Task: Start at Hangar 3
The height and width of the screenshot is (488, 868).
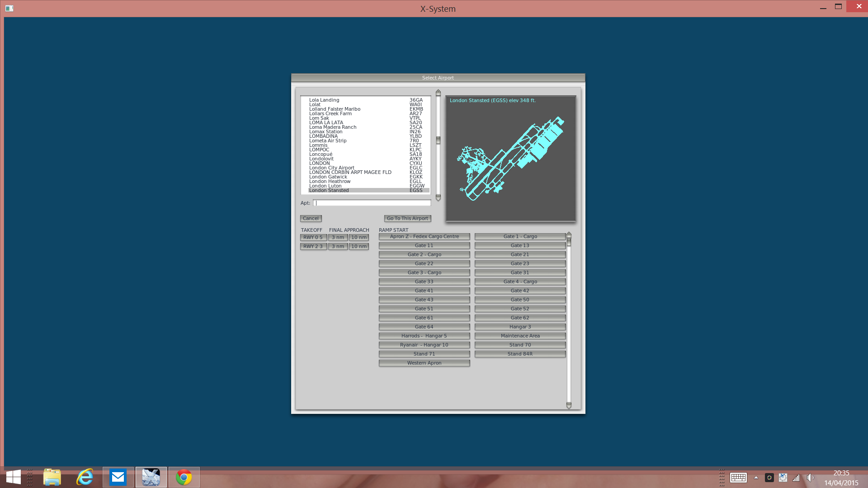Action: (x=520, y=327)
